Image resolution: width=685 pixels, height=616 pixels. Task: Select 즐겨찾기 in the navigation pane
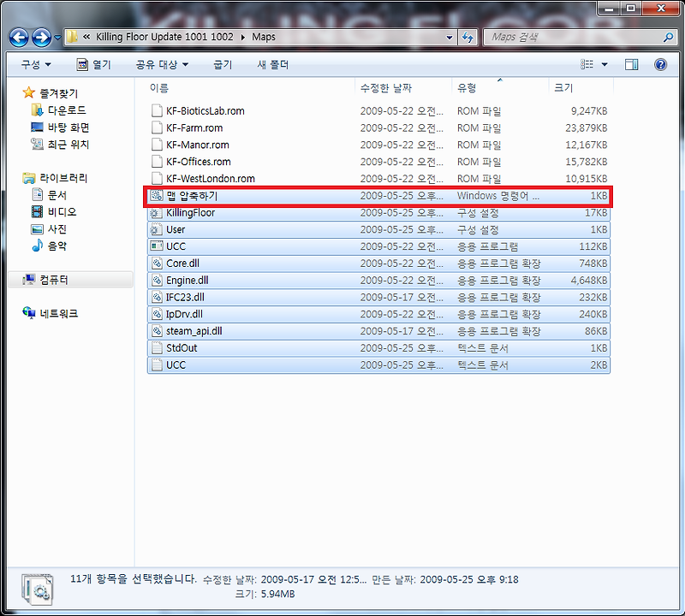58,93
